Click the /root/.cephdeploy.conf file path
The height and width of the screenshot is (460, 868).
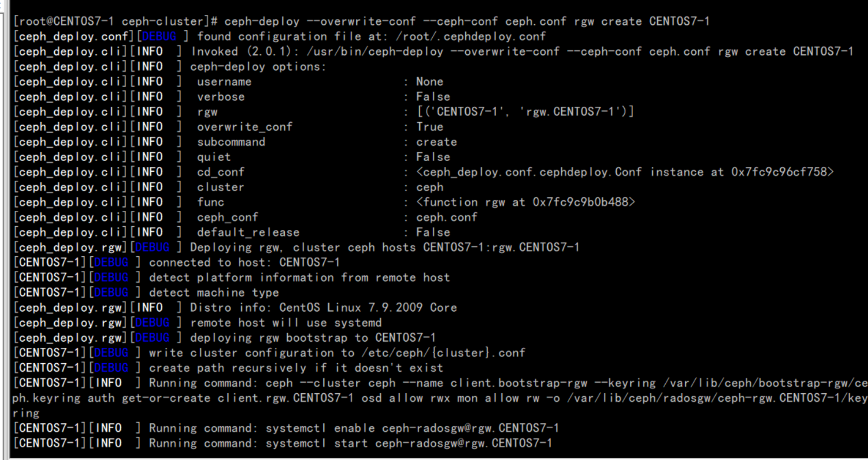pos(471,36)
